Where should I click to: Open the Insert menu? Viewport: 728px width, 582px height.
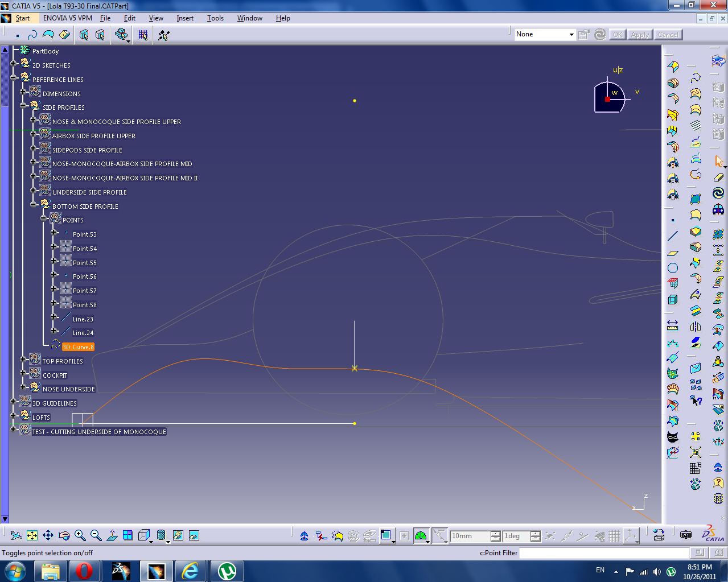click(185, 18)
